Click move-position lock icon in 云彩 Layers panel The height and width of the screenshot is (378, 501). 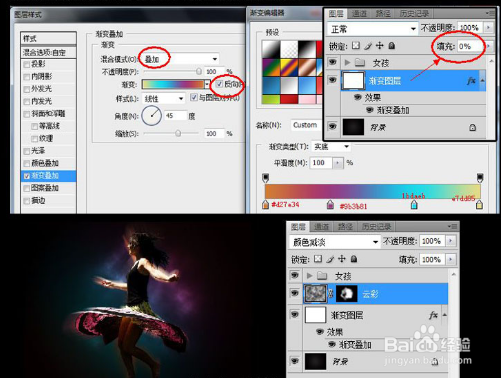pos(342,259)
